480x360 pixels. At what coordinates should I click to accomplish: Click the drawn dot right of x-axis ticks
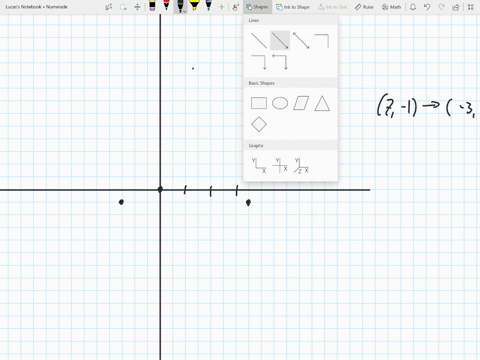(x=248, y=202)
